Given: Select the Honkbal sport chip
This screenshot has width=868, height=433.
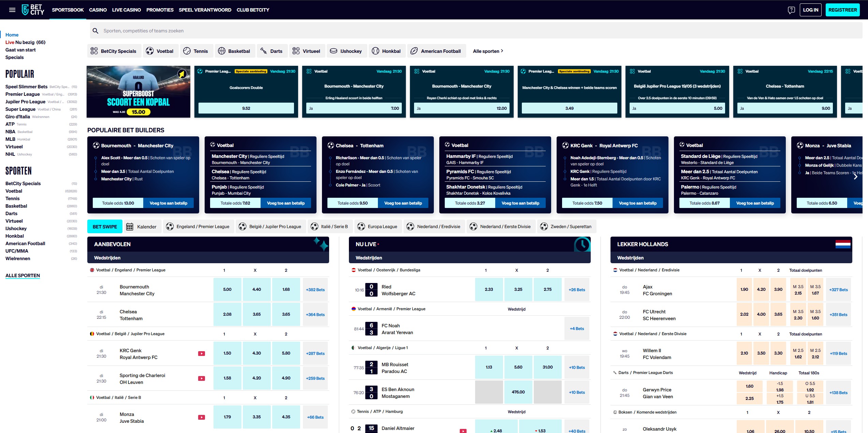Looking at the screenshot, I should tap(386, 51).
